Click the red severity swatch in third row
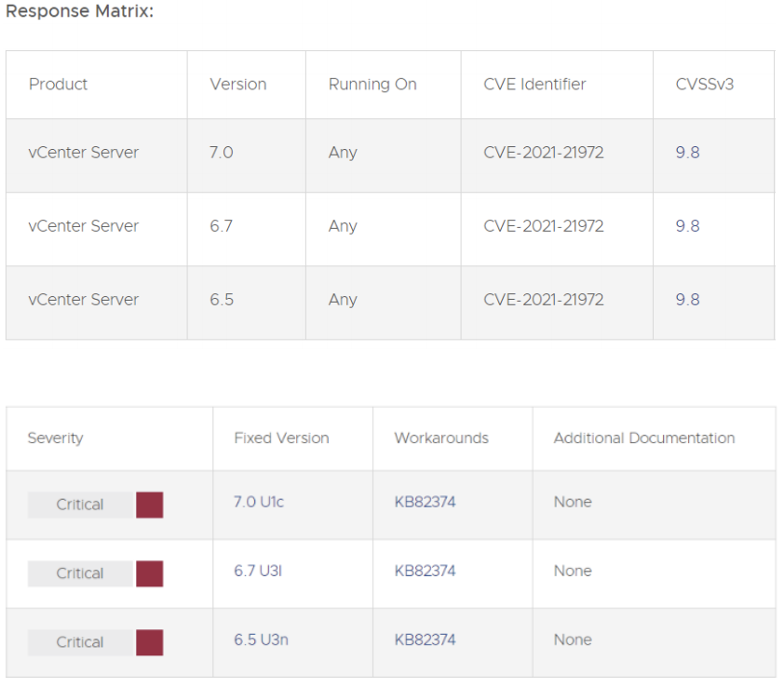Screen dimensions: 784x687 tap(149, 642)
